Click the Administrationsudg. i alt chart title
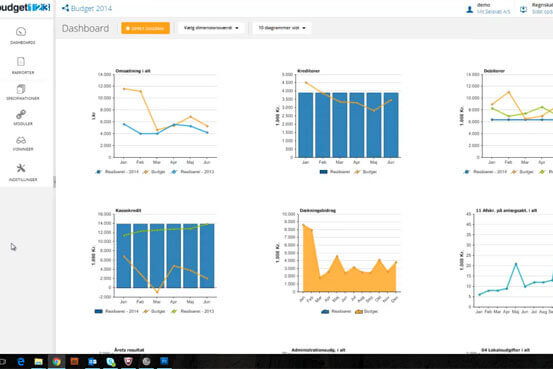This screenshot has width=553, height=369. pos(318,350)
